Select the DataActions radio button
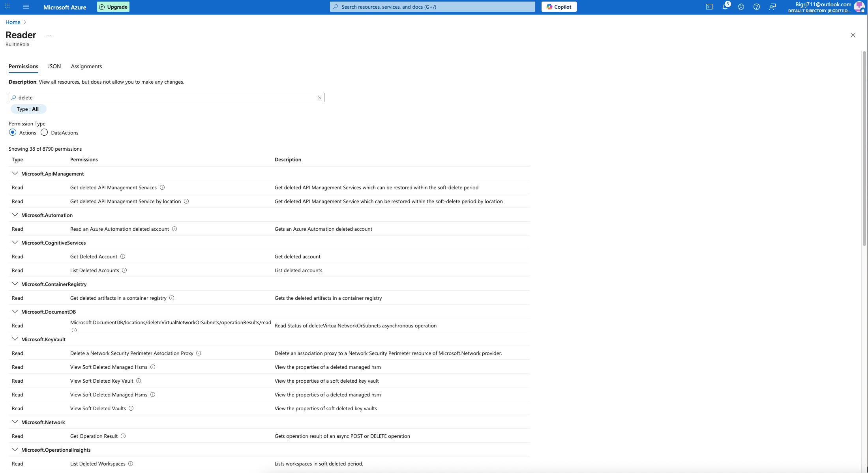This screenshot has height=473, width=868. pyautogui.click(x=44, y=133)
